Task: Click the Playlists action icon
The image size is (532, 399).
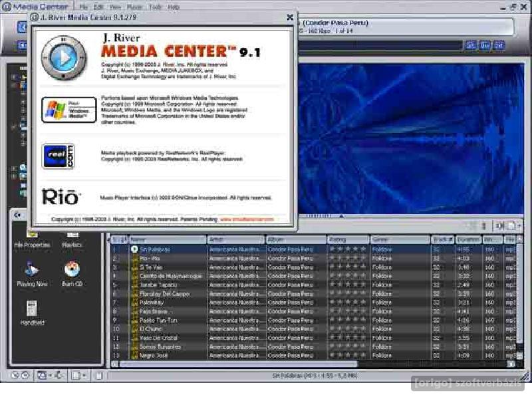Action: (x=72, y=239)
